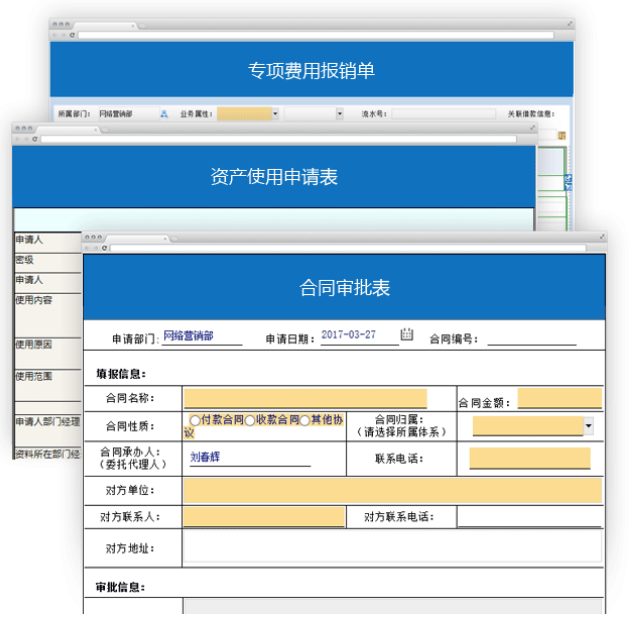Click the 对方地址 text box
The width and height of the screenshot is (629, 622).
click(393, 547)
